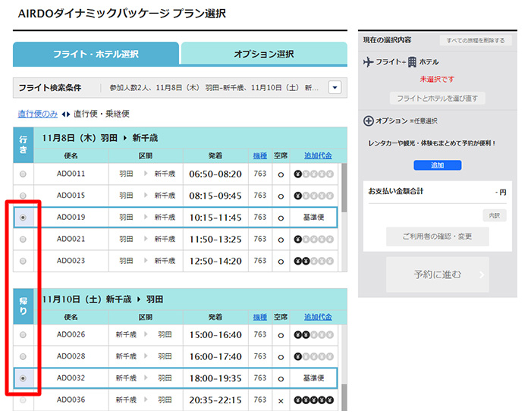Switch to フライト・ホテル選択 tab
Screen dimensions: 531x420
pyautogui.click(x=96, y=54)
